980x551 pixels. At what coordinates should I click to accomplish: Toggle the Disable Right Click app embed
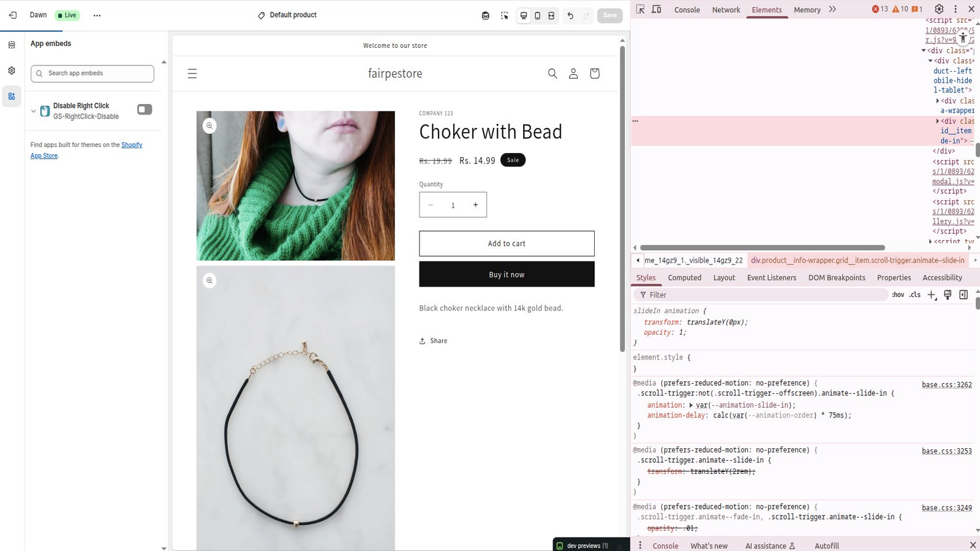click(x=145, y=110)
